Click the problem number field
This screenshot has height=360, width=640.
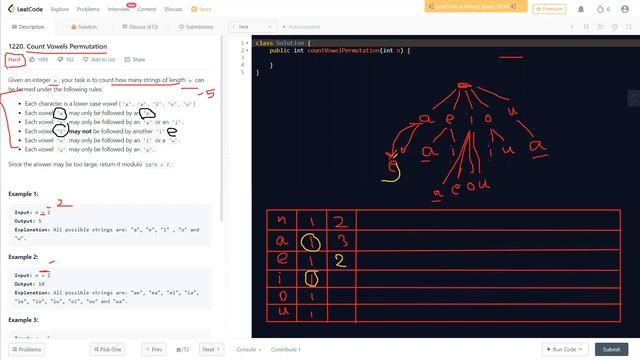(x=182, y=349)
